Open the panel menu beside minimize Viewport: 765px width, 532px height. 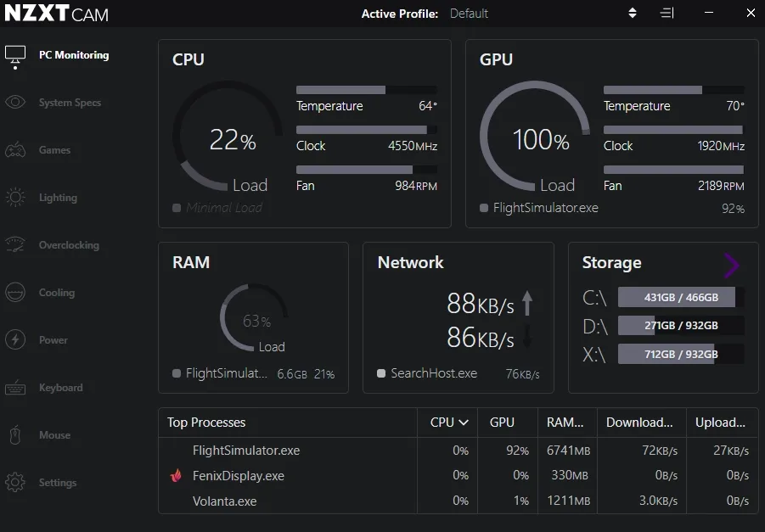point(667,13)
